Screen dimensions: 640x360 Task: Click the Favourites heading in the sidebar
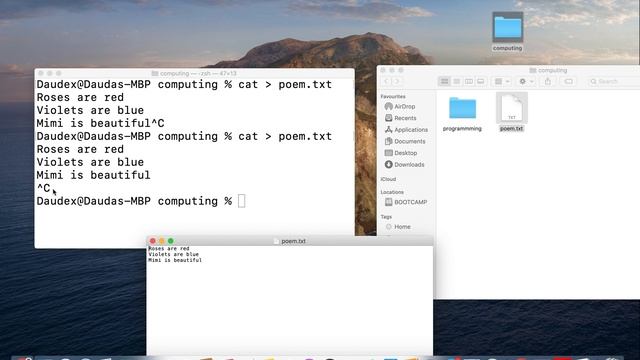point(393,96)
